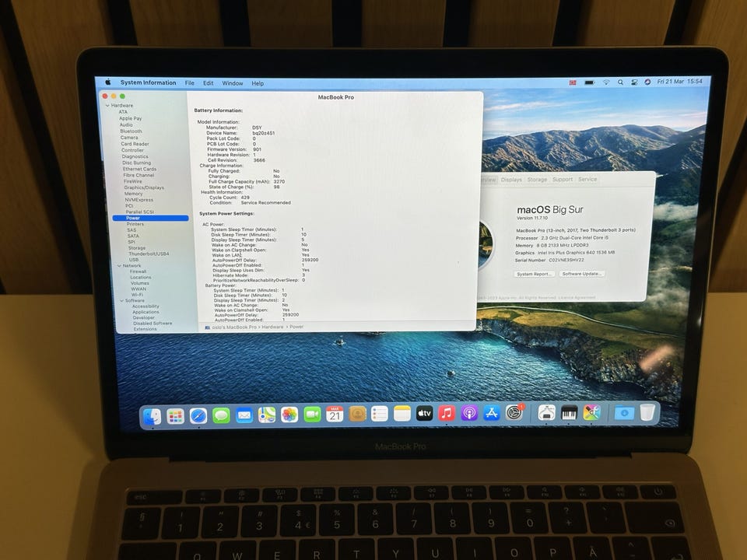Switch to the Service tab
The image size is (747, 560).
pos(587,180)
